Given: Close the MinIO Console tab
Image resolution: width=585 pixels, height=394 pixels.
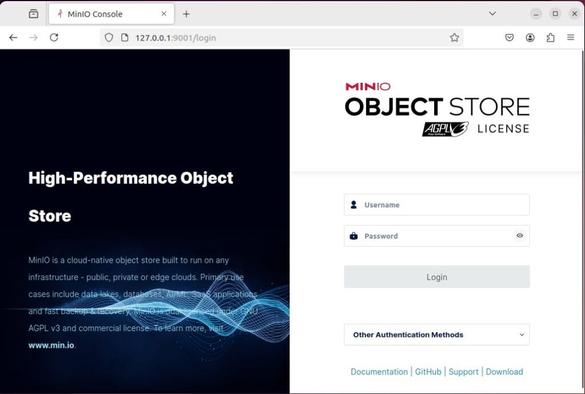Looking at the screenshot, I should (x=164, y=14).
